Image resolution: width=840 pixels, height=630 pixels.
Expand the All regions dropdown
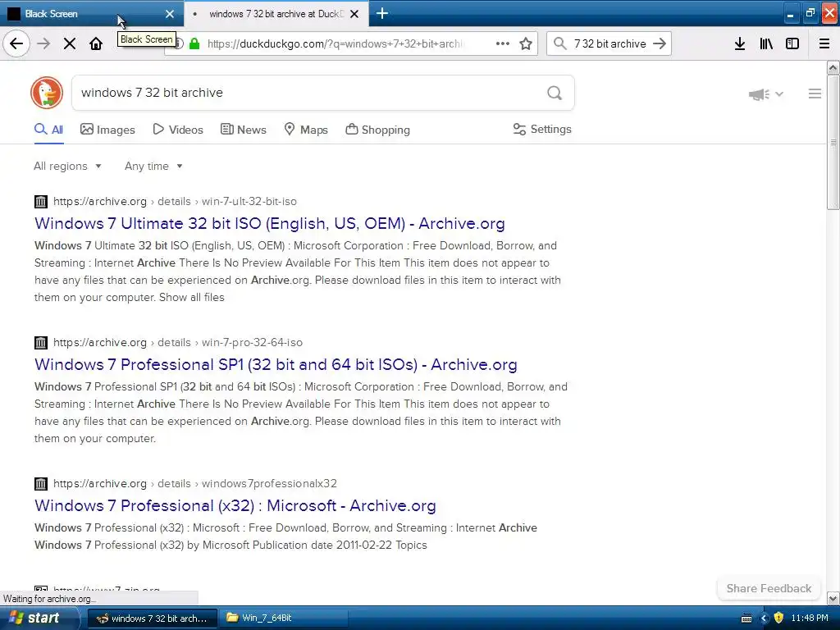pos(67,166)
